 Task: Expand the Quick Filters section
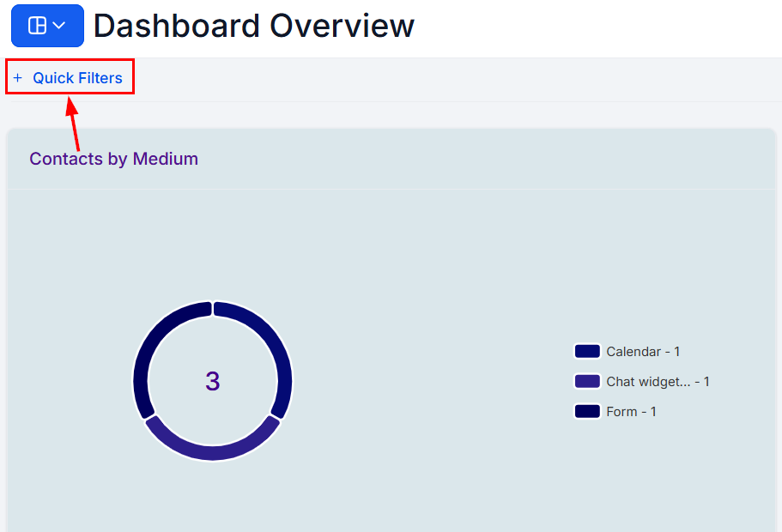click(77, 77)
